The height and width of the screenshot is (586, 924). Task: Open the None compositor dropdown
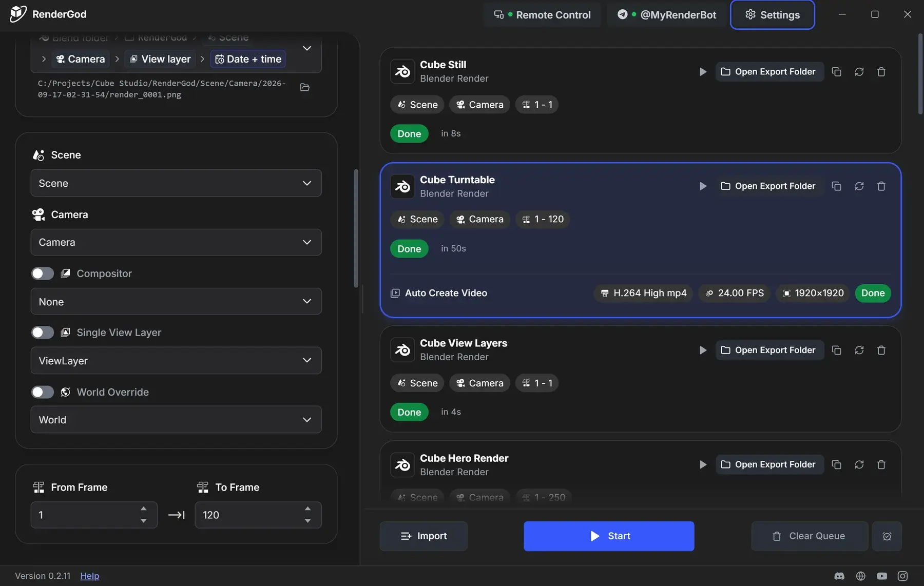pos(176,301)
